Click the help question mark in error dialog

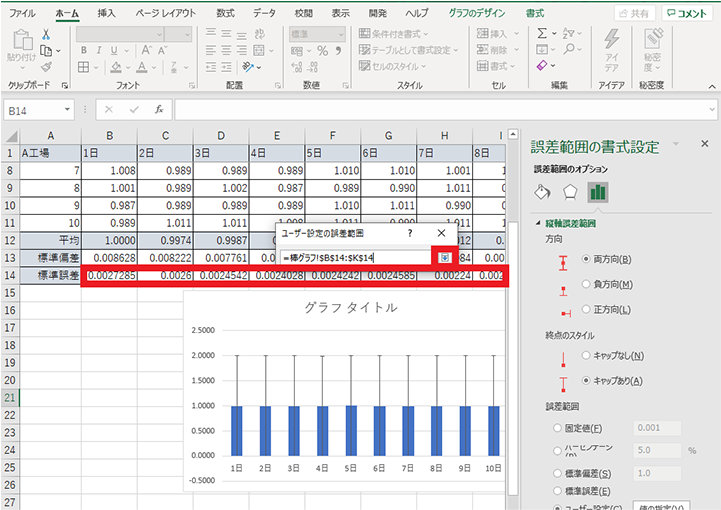click(x=410, y=233)
